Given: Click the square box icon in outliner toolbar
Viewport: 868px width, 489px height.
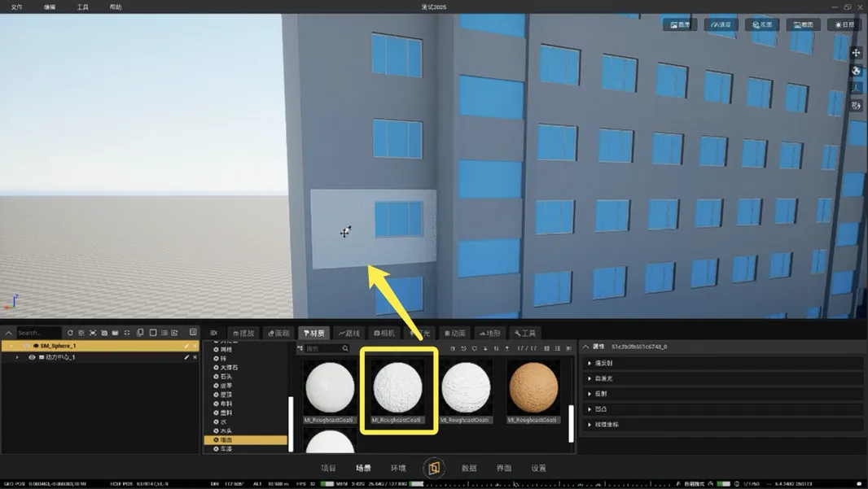Looking at the screenshot, I should (x=153, y=333).
